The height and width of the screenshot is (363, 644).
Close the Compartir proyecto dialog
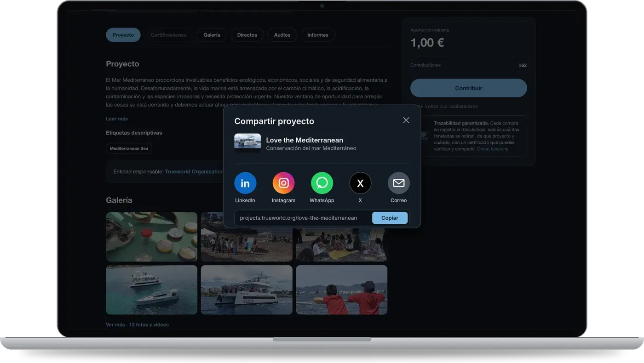pos(406,120)
